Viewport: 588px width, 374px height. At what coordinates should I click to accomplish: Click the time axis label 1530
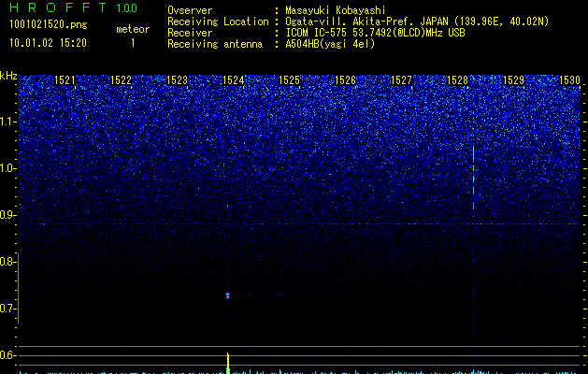tap(569, 80)
